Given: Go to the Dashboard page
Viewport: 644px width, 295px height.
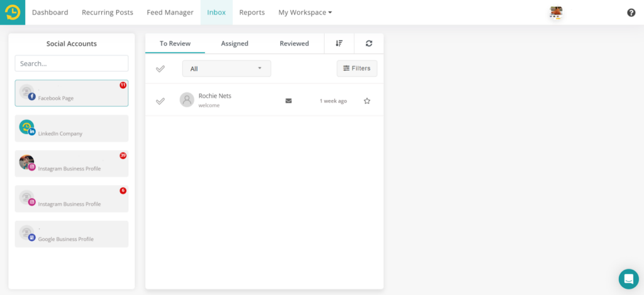Looking at the screenshot, I should pos(50,13).
